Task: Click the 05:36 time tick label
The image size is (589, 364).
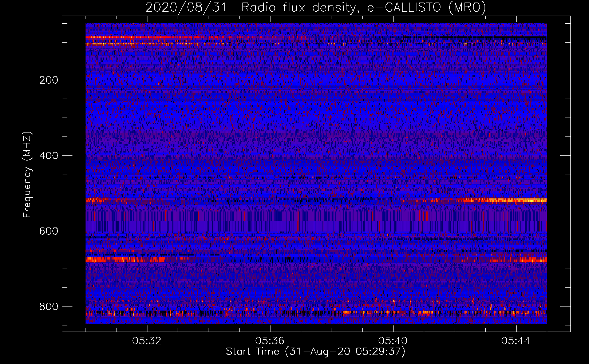Action: pyautogui.click(x=270, y=341)
